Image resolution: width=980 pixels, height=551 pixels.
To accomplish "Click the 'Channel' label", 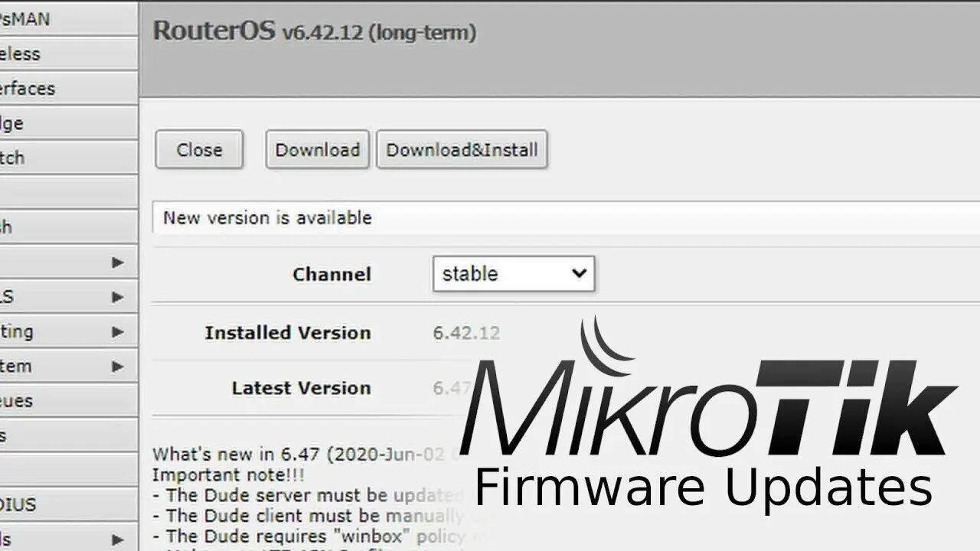I will 332,274.
